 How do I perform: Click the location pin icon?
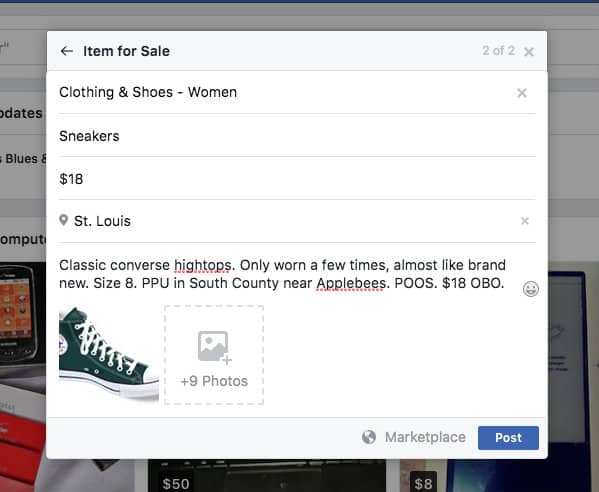[x=64, y=220]
